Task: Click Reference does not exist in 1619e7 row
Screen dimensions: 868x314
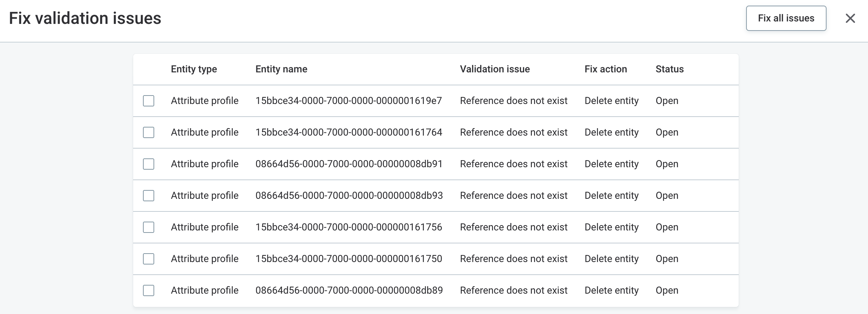Action: point(514,101)
